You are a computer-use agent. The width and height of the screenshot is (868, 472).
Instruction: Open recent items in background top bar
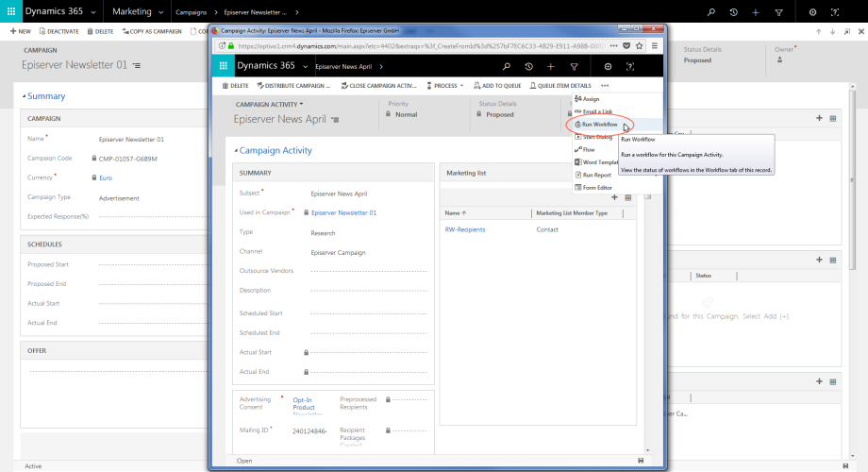[x=733, y=11]
